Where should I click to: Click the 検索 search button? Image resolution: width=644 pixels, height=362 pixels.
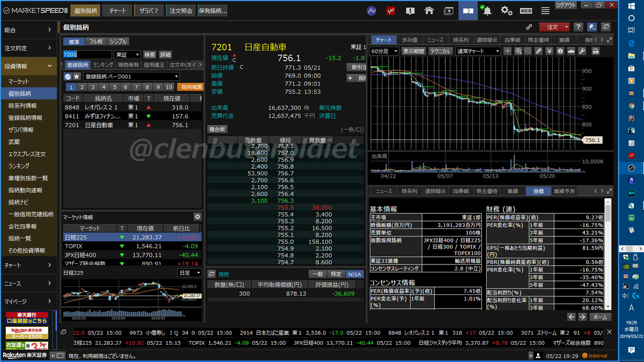click(150, 55)
